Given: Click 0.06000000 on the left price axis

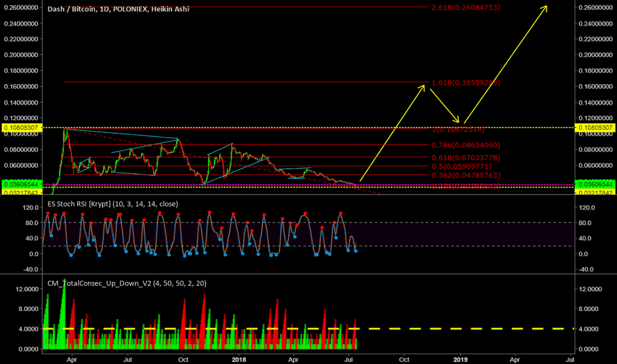Looking at the screenshot, I should click(x=21, y=165).
